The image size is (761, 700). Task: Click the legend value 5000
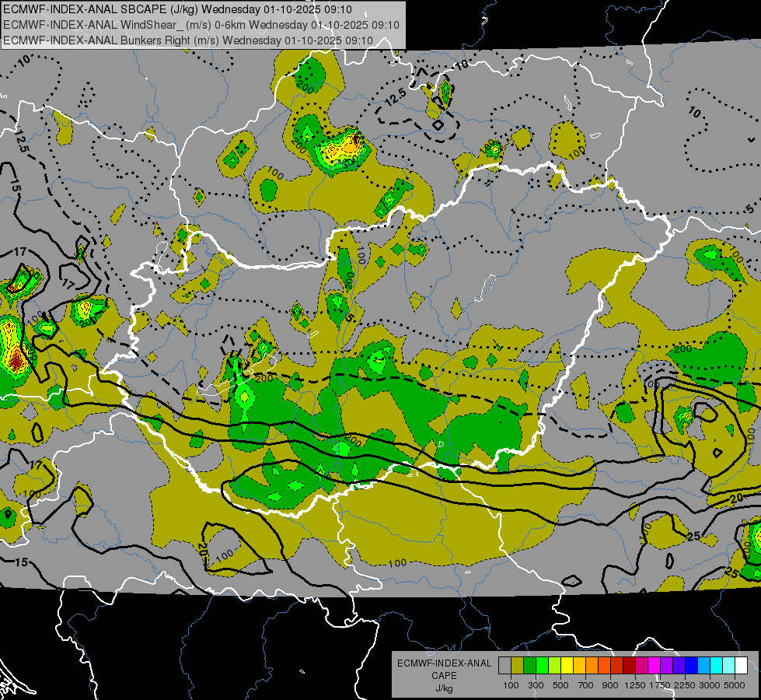(x=735, y=685)
